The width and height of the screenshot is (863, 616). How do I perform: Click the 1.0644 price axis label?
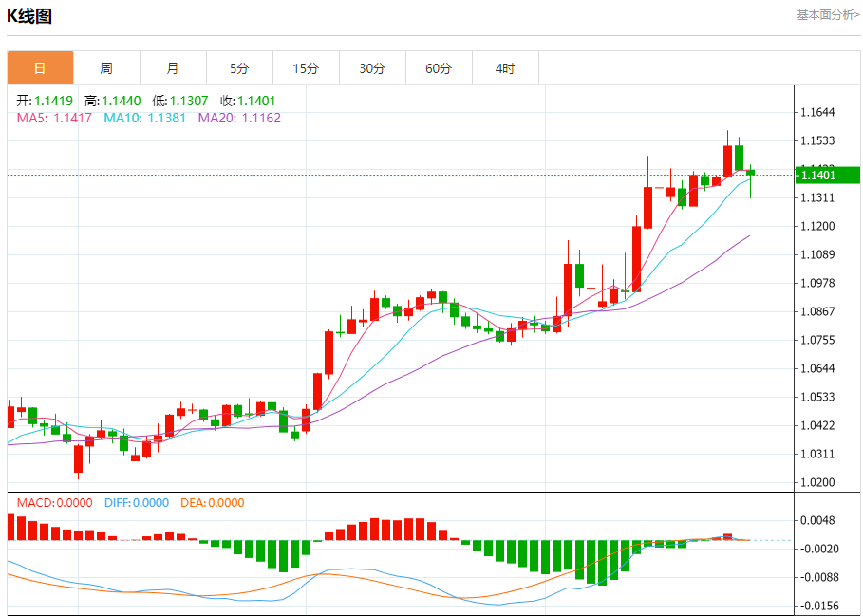point(819,368)
